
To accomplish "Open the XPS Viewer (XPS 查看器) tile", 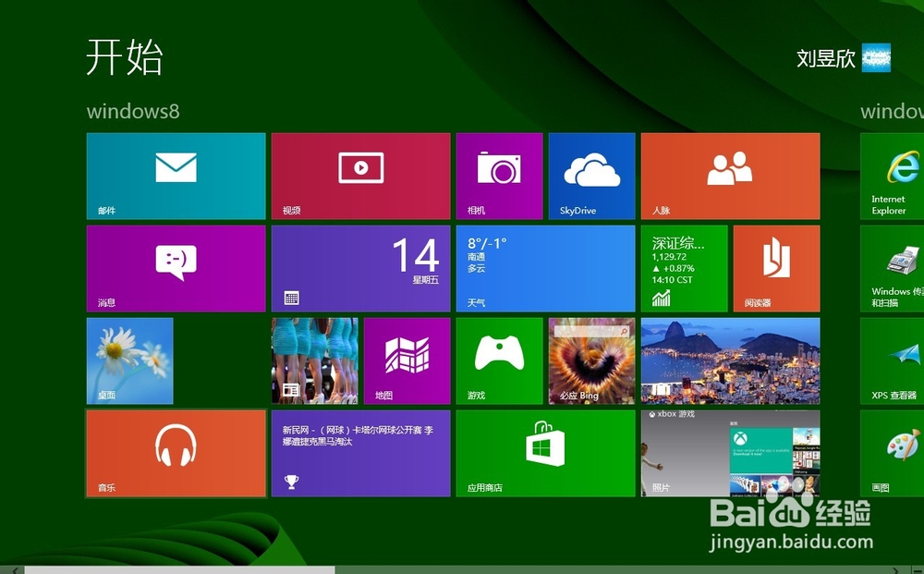I will [x=893, y=361].
